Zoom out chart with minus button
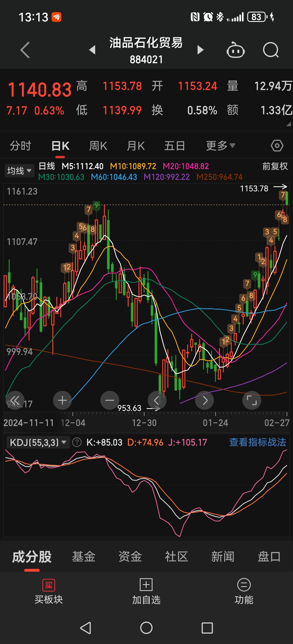293x644 pixels. pos(109,400)
